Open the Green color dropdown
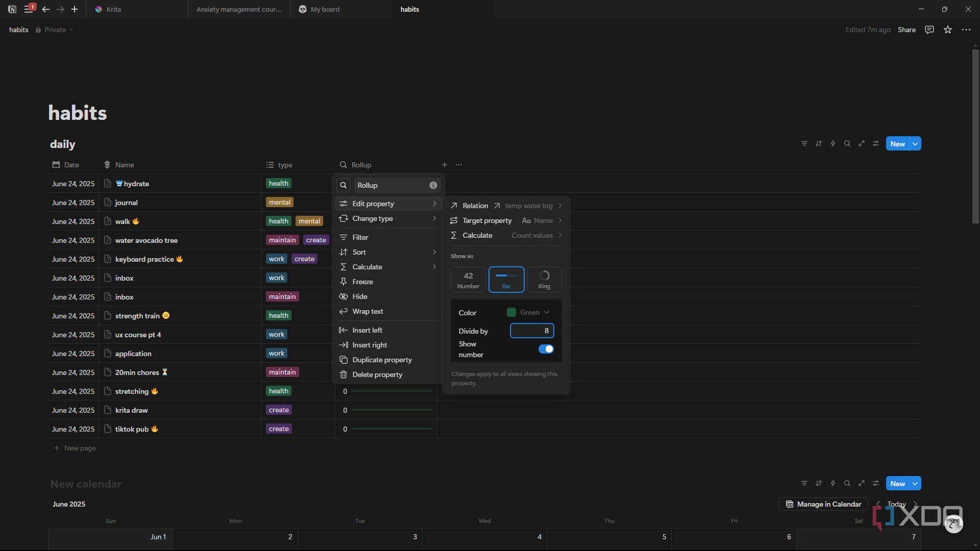The width and height of the screenshot is (980, 551). coord(529,312)
